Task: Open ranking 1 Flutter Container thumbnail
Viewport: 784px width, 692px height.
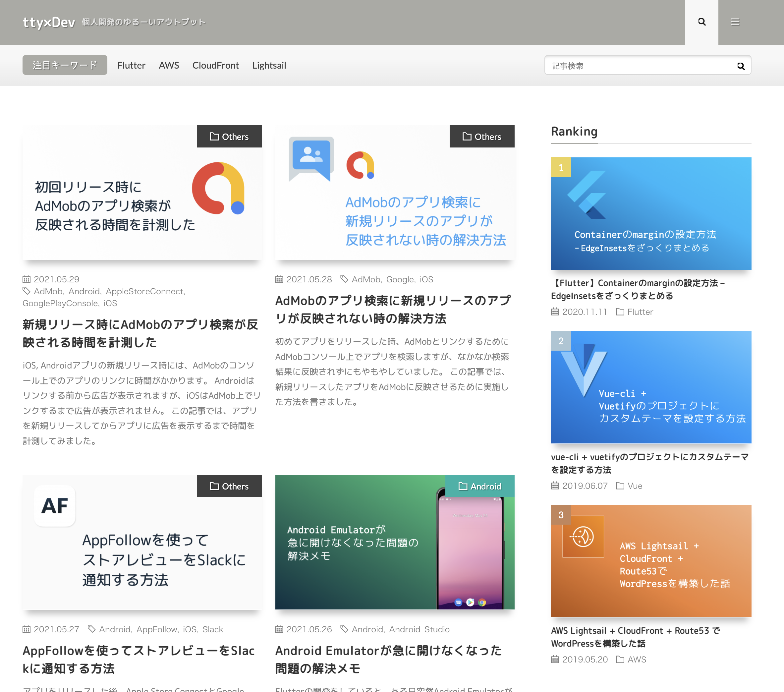Action: coord(651,213)
